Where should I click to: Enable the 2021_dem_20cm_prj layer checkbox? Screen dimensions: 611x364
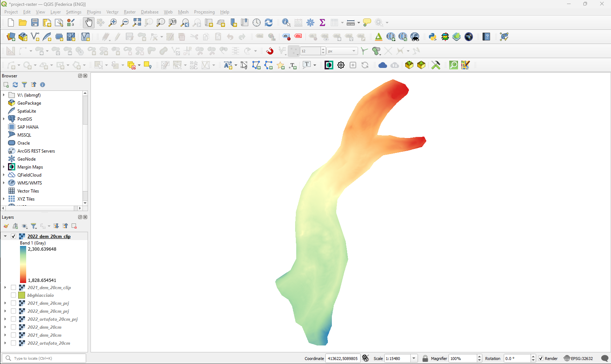[x=13, y=303]
